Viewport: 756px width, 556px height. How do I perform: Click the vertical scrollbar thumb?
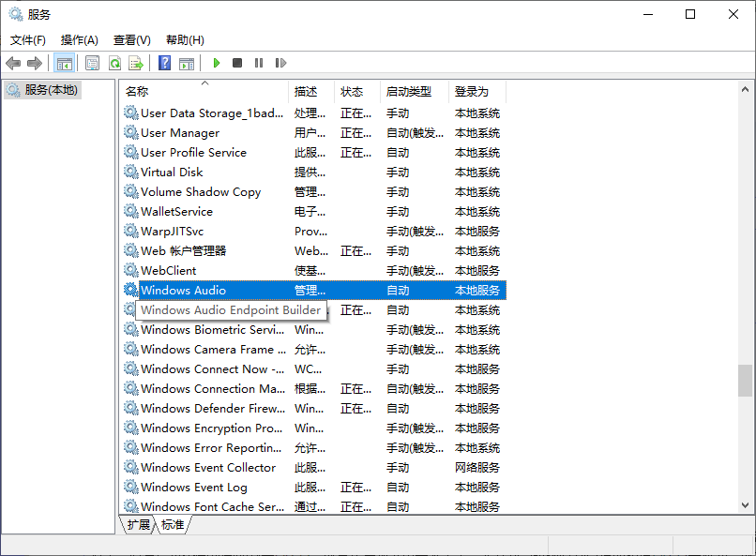(745, 381)
